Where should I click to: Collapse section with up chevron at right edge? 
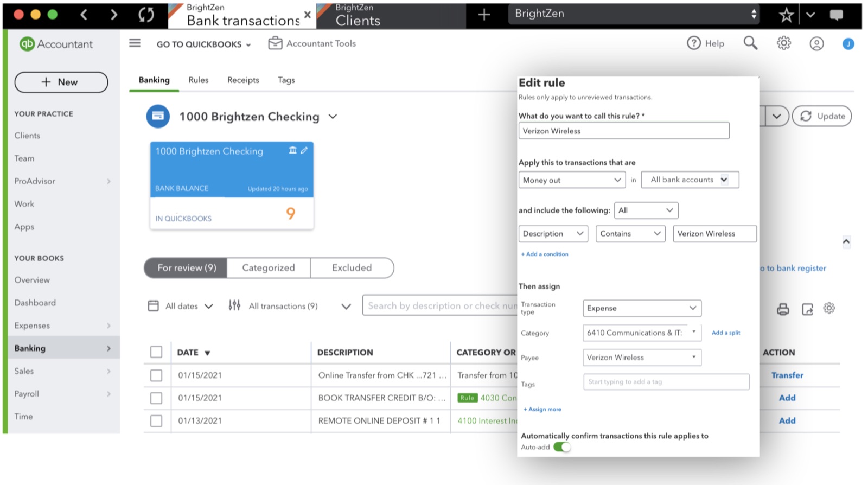click(846, 241)
